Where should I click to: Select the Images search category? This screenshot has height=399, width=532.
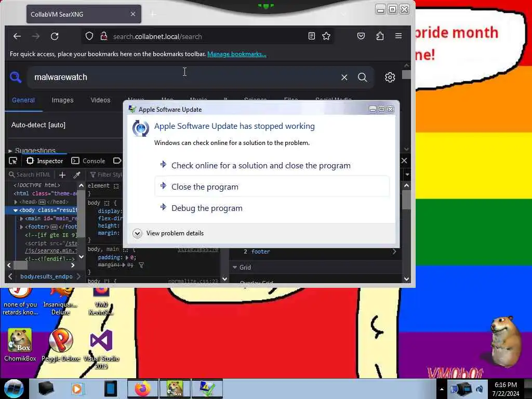tap(62, 100)
